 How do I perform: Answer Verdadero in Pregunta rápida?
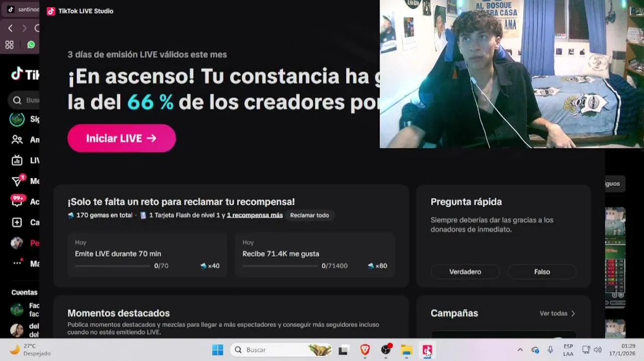point(465,272)
